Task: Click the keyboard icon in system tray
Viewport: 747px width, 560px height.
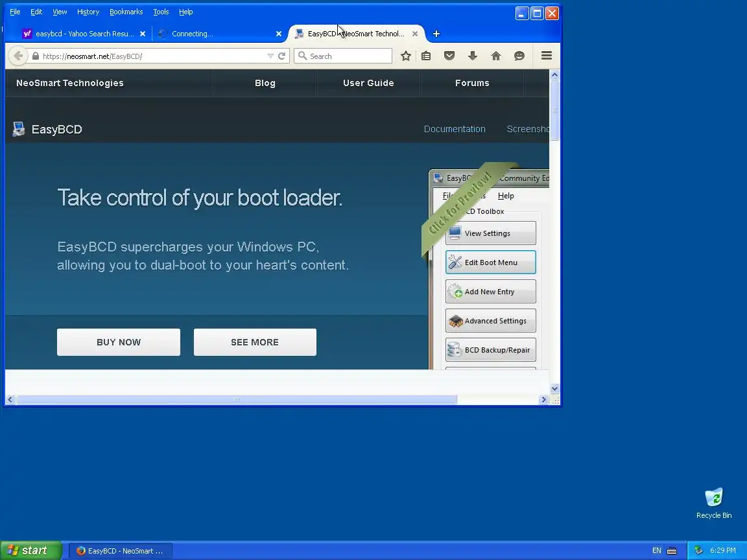Action: point(672,551)
